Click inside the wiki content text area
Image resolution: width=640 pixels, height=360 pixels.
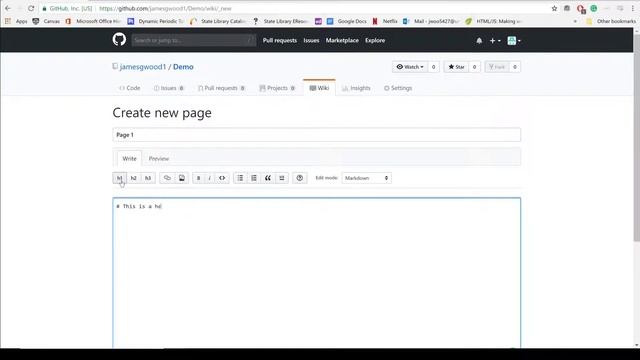[317, 273]
